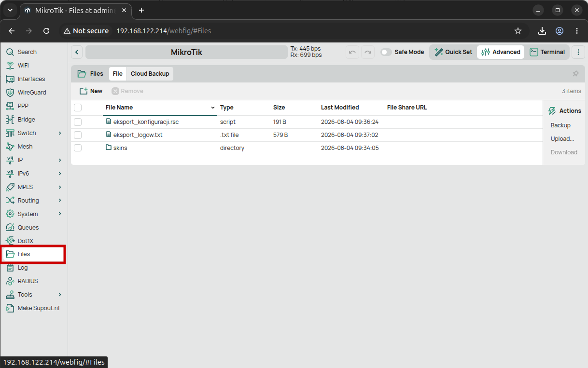Reload the page

pos(46,31)
